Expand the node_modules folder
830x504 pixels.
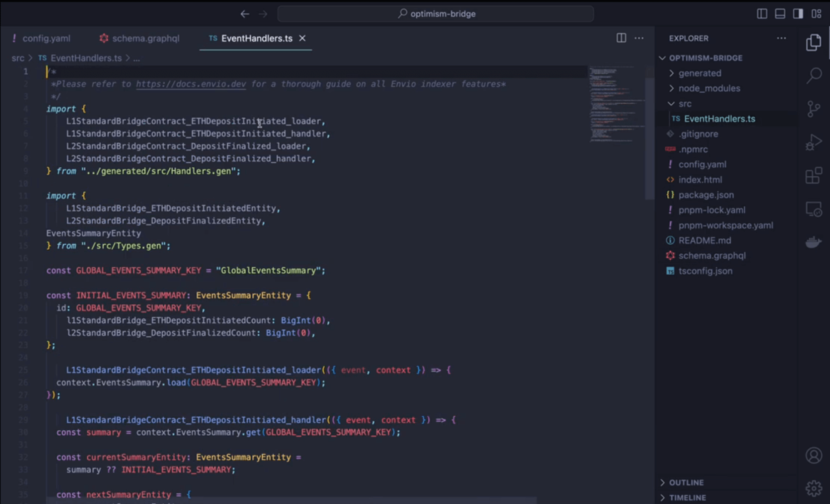(709, 88)
